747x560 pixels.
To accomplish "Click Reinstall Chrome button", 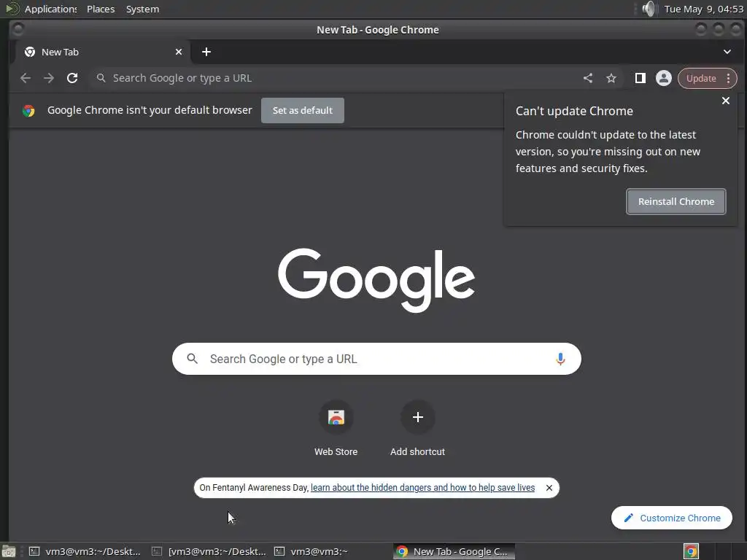I will point(676,201).
